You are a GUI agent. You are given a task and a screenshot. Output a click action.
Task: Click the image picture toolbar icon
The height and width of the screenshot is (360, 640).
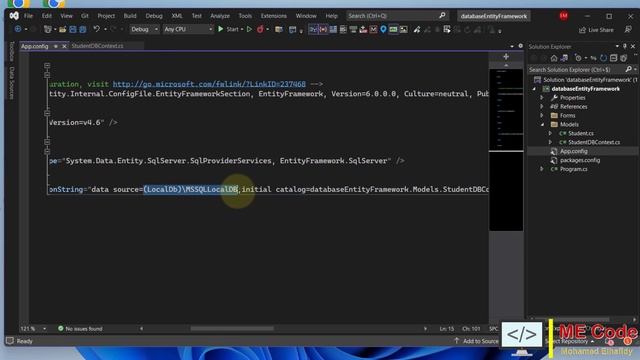click(404, 29)
